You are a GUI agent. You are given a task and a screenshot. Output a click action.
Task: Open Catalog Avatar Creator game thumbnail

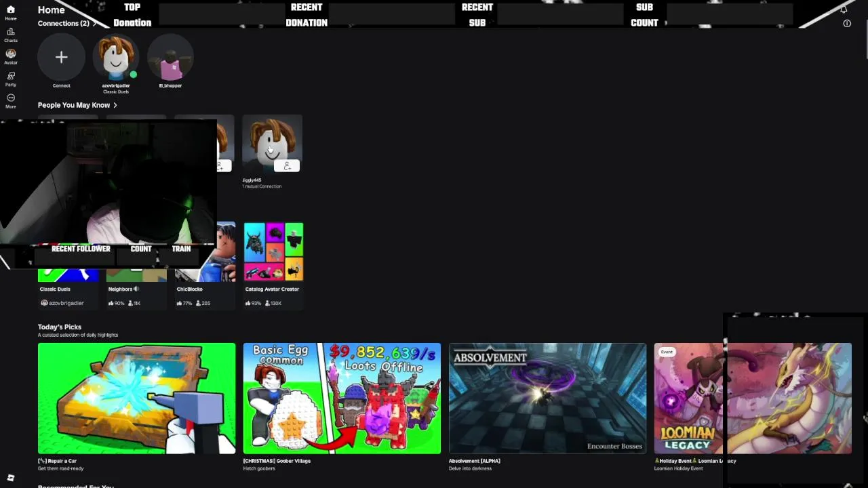pyautogui.click(x=273, y=251)
